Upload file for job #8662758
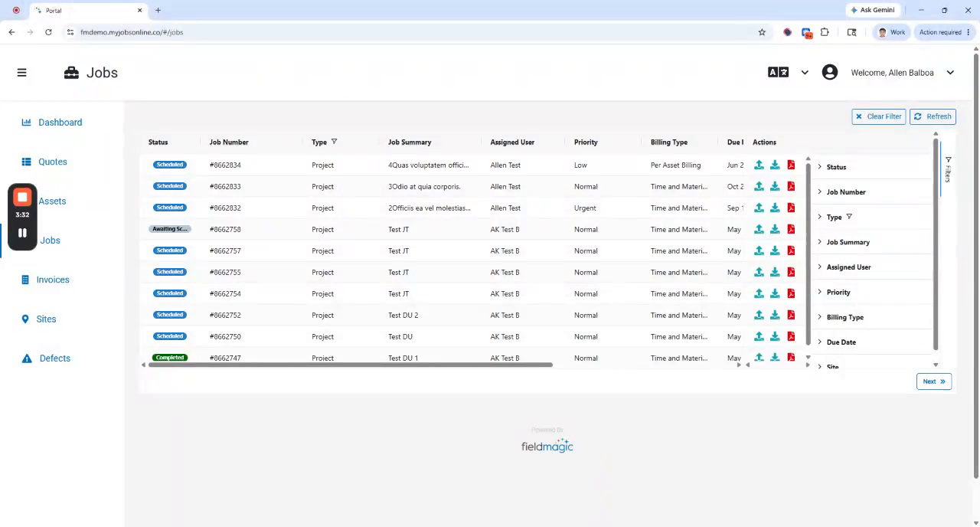 point(759,229)
